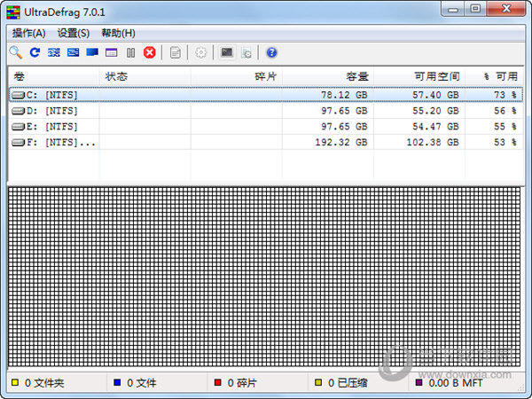
Task: Click the 55 % free value
Action: point(505,127)
